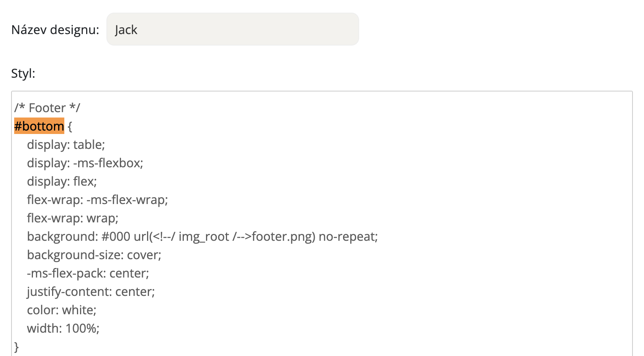644x356 pixels.
Task: Click the img_root template placeholder
Action: (204, 237)
